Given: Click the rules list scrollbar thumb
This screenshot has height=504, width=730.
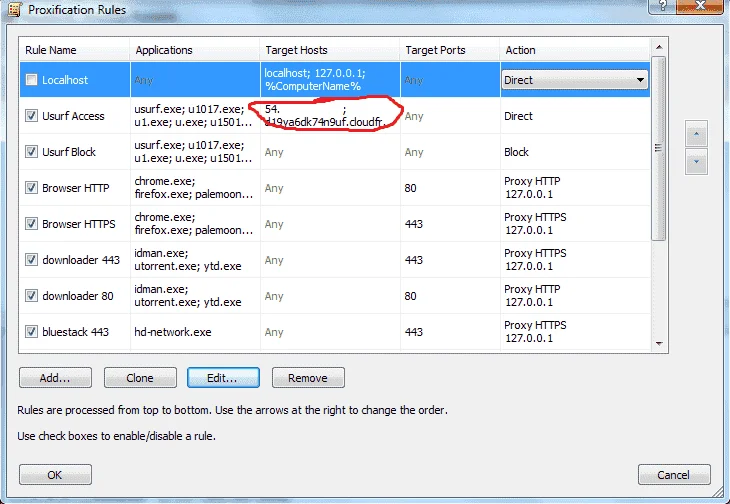Looking at the screenshot, I should click(659, 148).
